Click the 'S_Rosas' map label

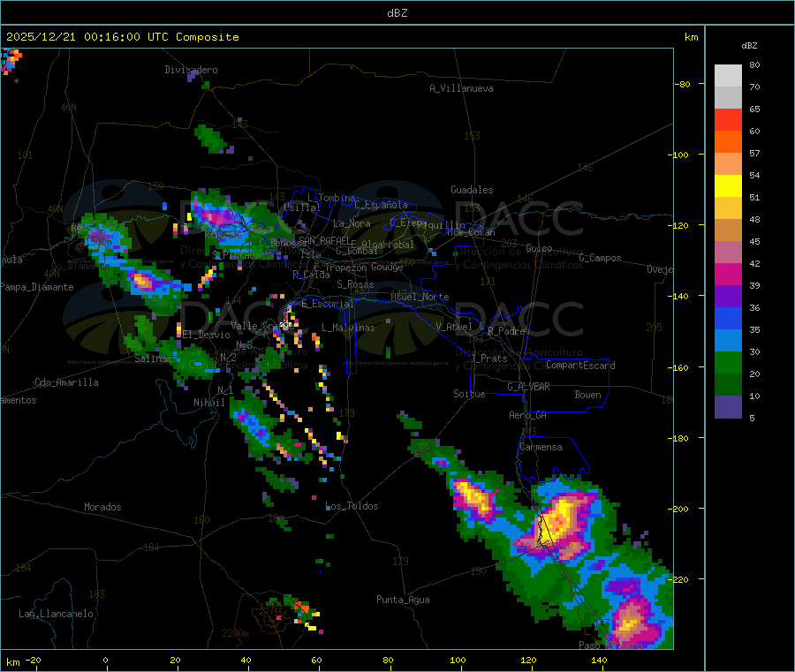355,285
